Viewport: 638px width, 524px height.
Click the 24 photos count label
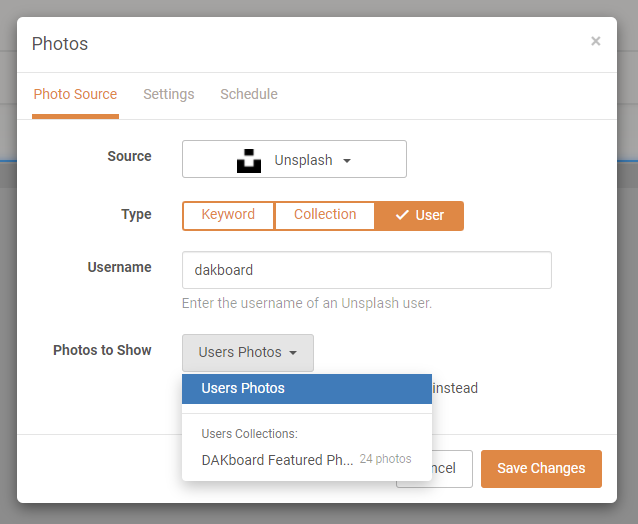[x=385, y=459]
